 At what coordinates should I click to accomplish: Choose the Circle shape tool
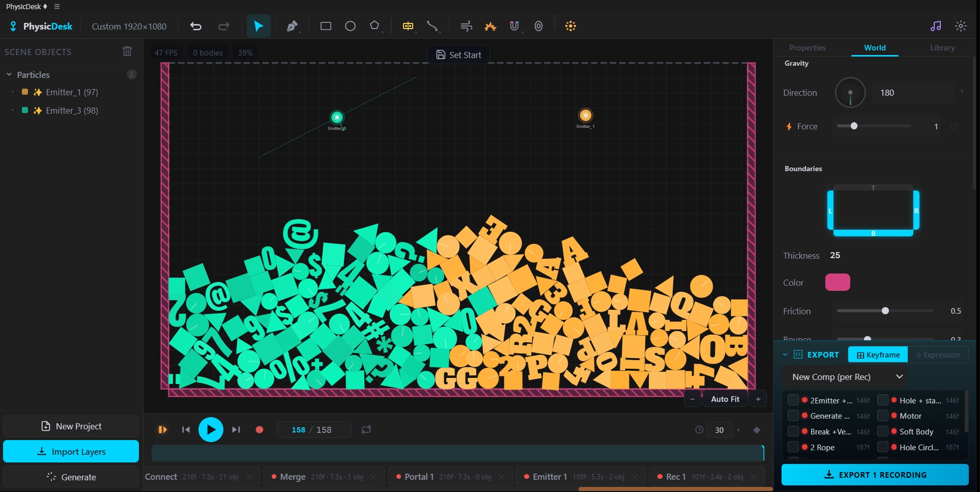[350, 26]
